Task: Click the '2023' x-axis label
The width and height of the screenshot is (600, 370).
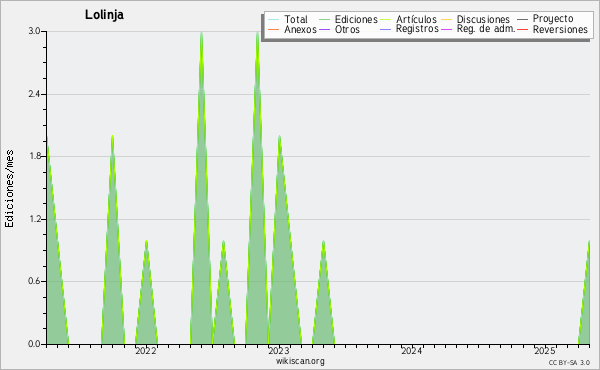Action: [279, 351]
